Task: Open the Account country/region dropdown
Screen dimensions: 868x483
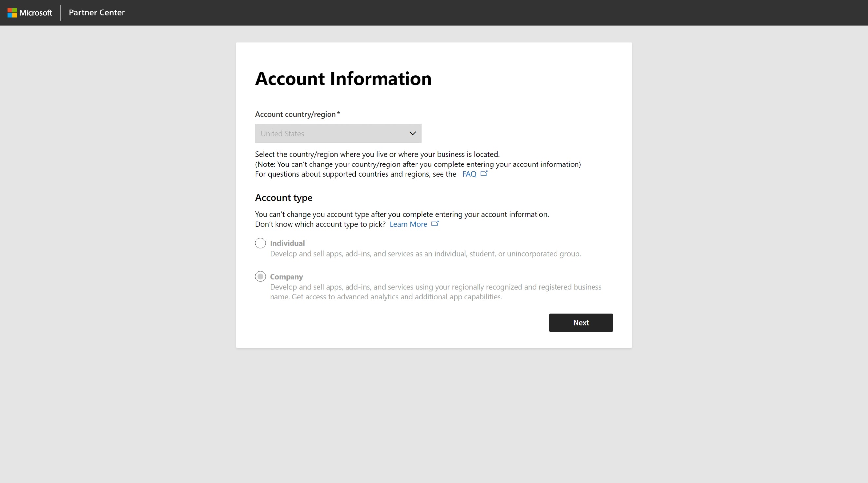Action: (x=338, y=133)
